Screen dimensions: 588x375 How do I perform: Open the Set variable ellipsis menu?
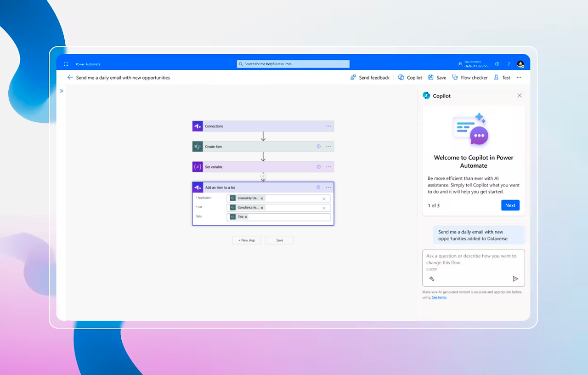[328, 167]
